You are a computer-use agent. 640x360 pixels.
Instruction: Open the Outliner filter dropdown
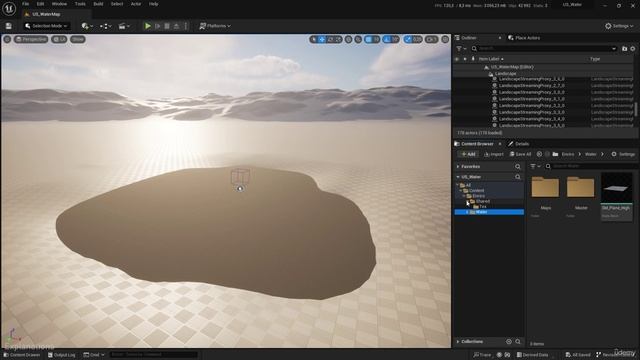[x=461, y=49]
